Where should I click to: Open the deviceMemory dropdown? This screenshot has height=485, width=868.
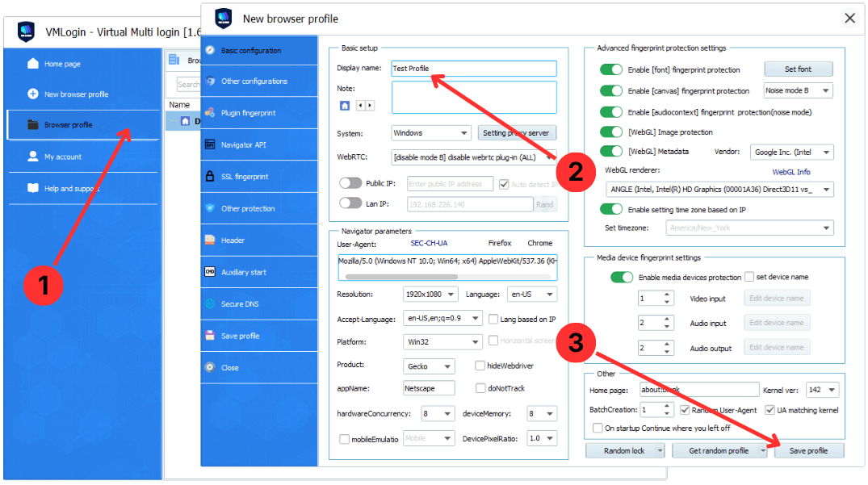(542, 414)
